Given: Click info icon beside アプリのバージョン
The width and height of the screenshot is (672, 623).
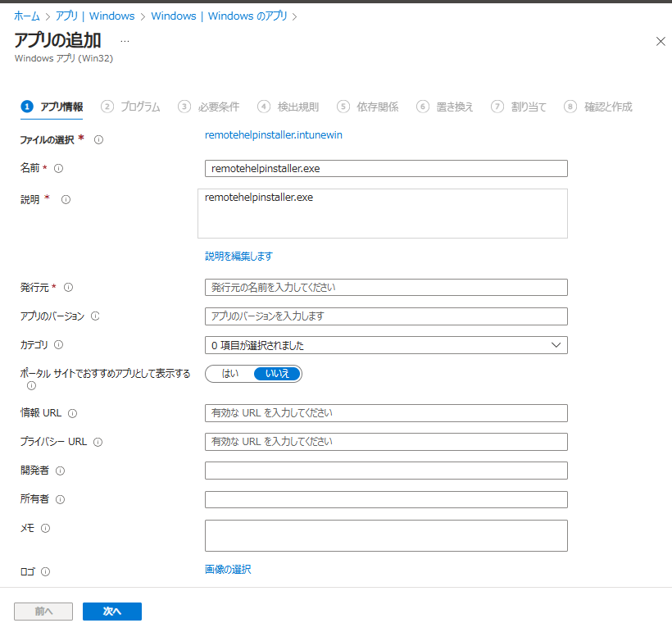Looking at the screenshot, I should [x=95, y=316].
